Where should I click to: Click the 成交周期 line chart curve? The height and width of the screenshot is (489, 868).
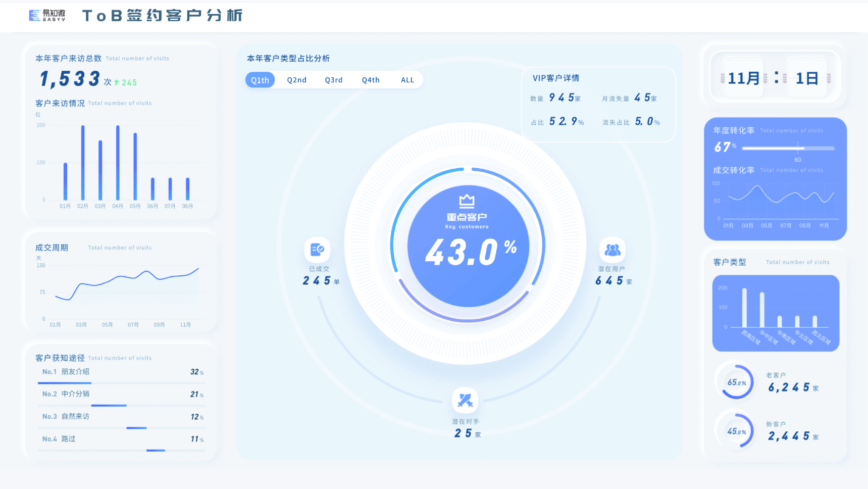[x=127, y=284]
